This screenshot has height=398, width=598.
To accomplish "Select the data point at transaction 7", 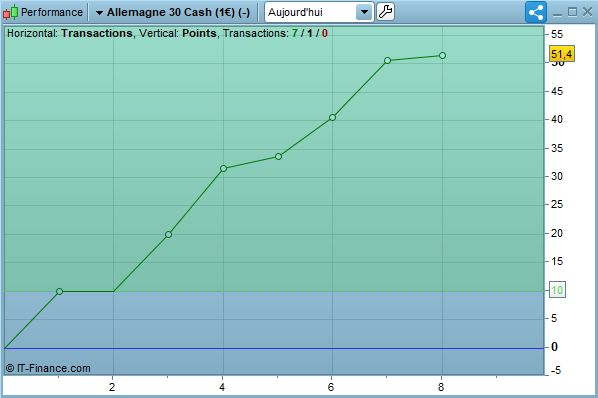I will click(x=387, y=61).
